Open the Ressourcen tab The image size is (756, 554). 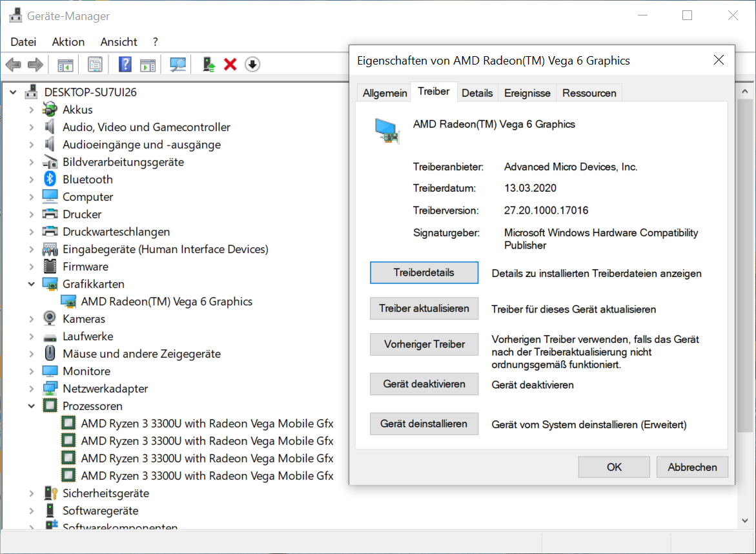[x=589, y=93]
